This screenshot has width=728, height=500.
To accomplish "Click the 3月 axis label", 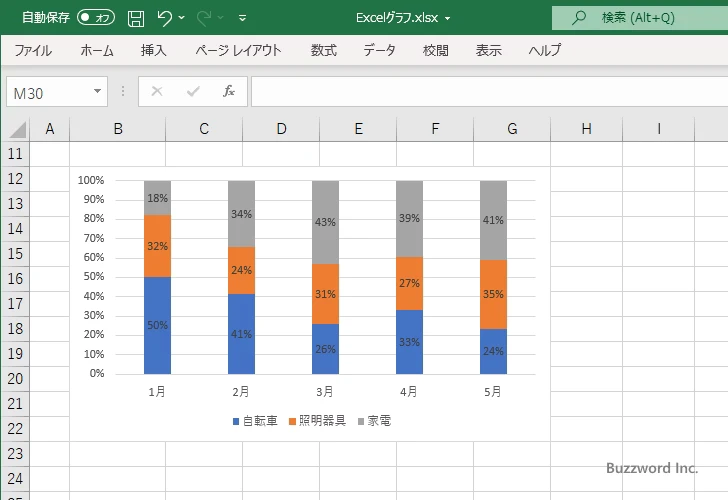I will (x=325, y=392).
